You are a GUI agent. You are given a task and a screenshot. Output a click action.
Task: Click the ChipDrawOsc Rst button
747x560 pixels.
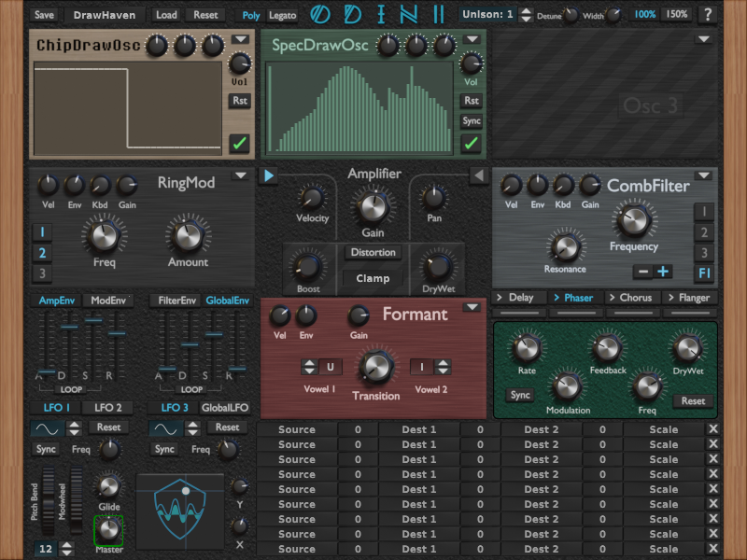[x=240, y=101]
